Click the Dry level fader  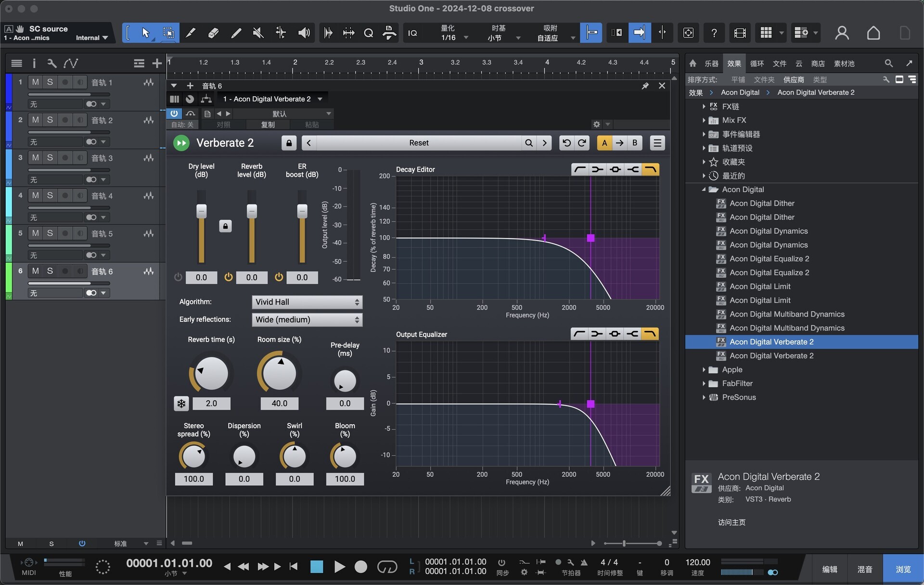[202, 211]
